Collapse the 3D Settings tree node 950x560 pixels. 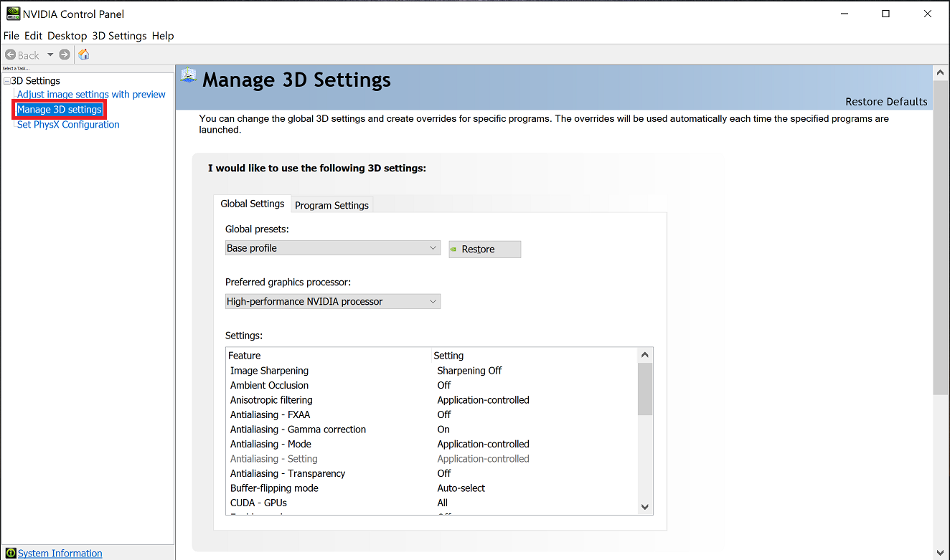tap(6, 81)
